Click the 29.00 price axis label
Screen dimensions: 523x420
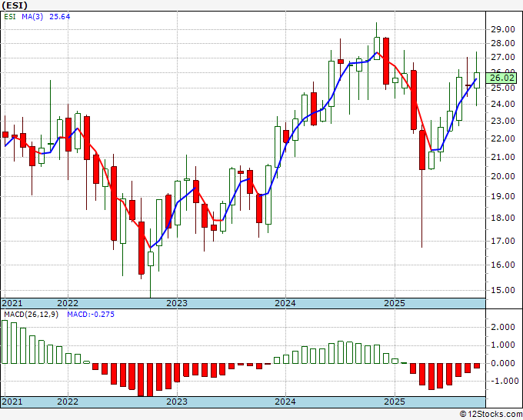[503, 29]
